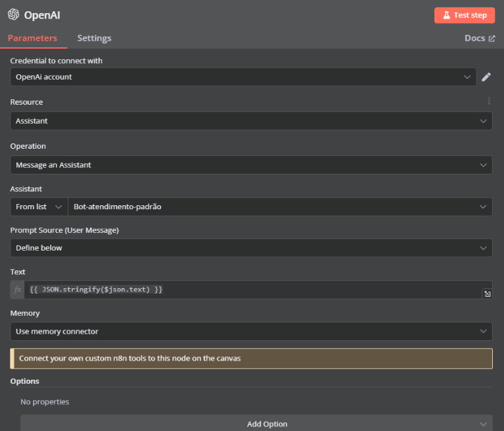The height and width of the screenshot is (431, 504).
Task: Open the OpenAi account credential dropdown
Action: point(243,77)
